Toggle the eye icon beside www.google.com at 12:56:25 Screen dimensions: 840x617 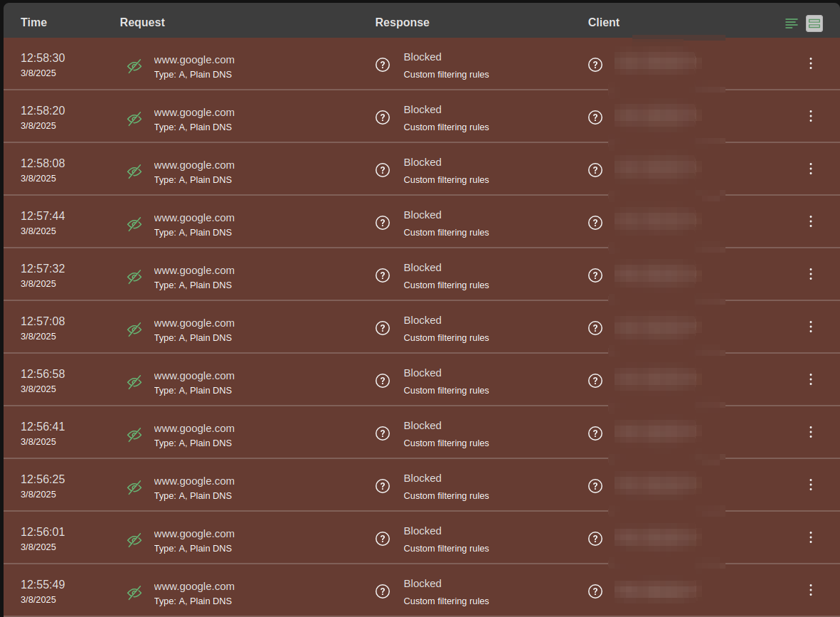coord(134,487)
